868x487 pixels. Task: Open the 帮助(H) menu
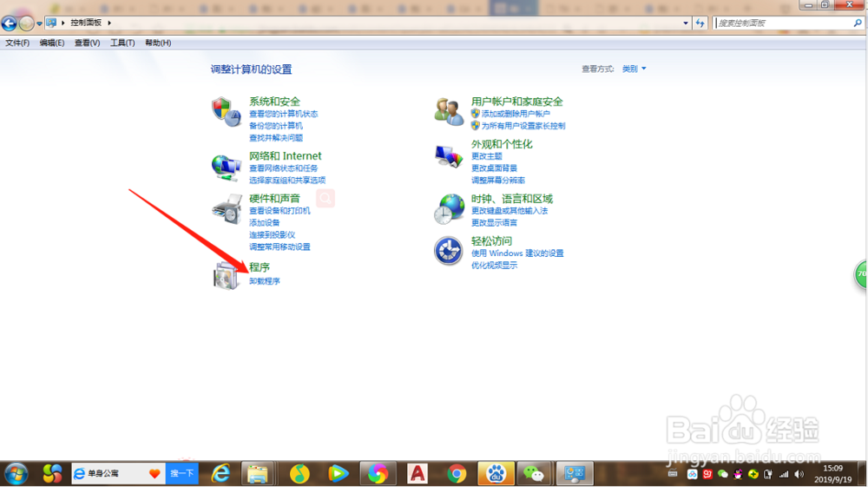(x=158, y=43)
